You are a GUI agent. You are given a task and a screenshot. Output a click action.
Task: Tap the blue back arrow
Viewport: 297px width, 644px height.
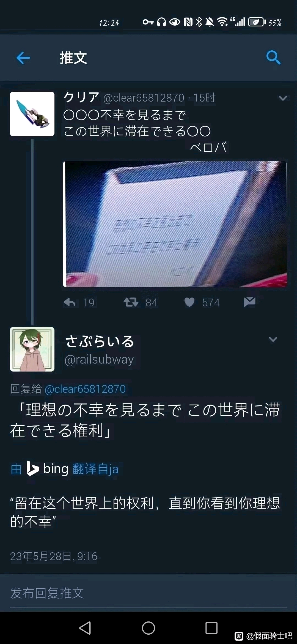pyautogui.click(x=23, y=58)
